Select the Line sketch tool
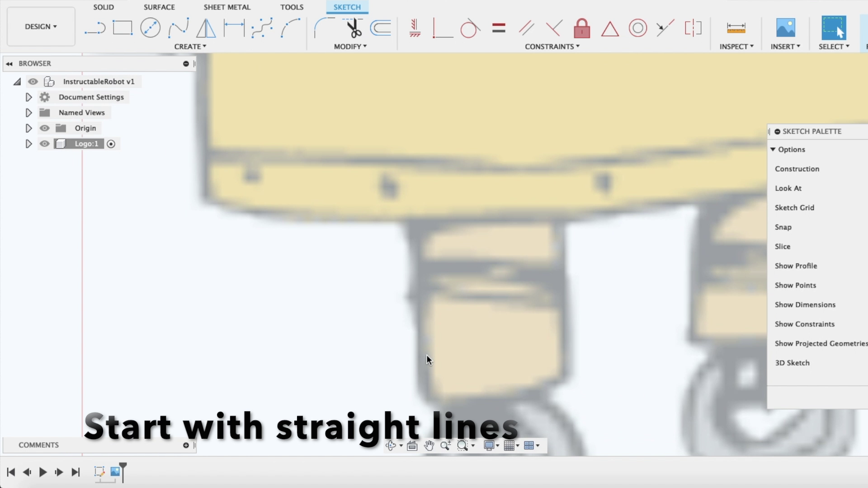Screen dimensions: 868x488 94,28
